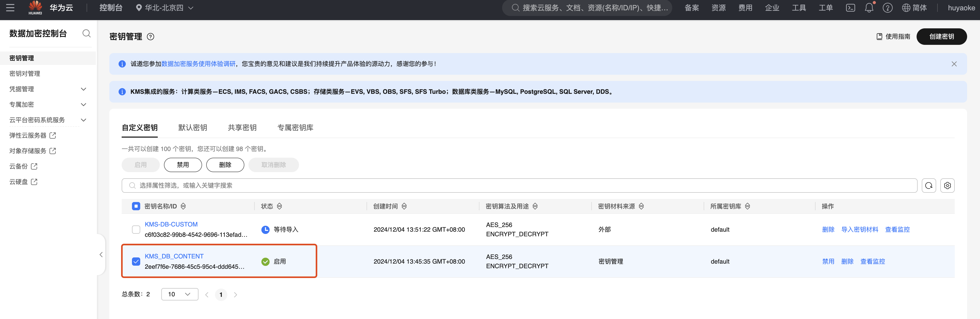Focus the key filter search field
The width and height of the screenshot is (980, 319).
519,186
